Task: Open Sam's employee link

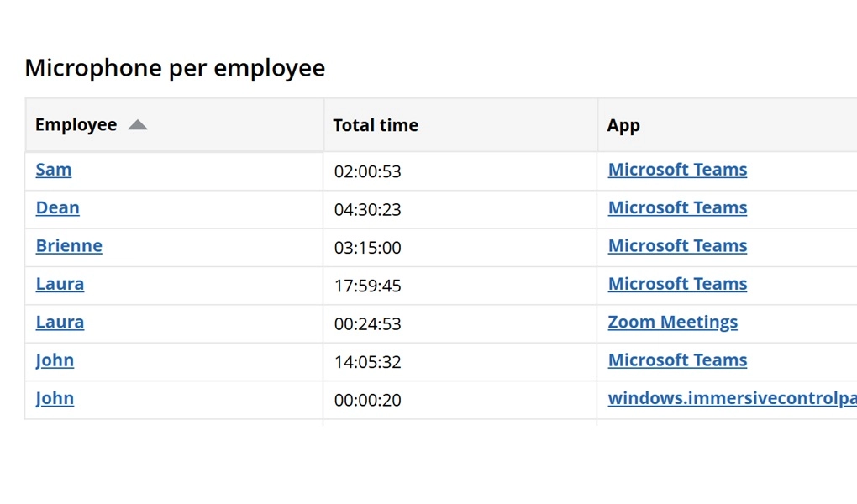Action: [x=54, y=170]
